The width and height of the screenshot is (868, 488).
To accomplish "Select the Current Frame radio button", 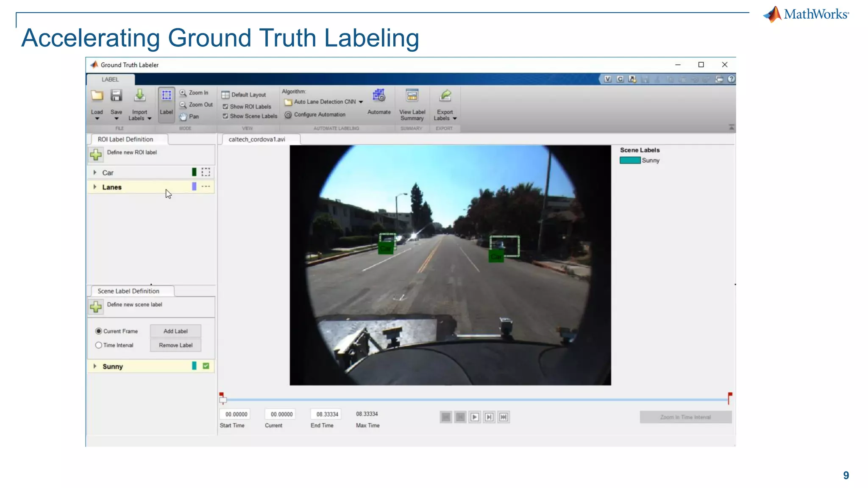I will (x=99, y=331).
